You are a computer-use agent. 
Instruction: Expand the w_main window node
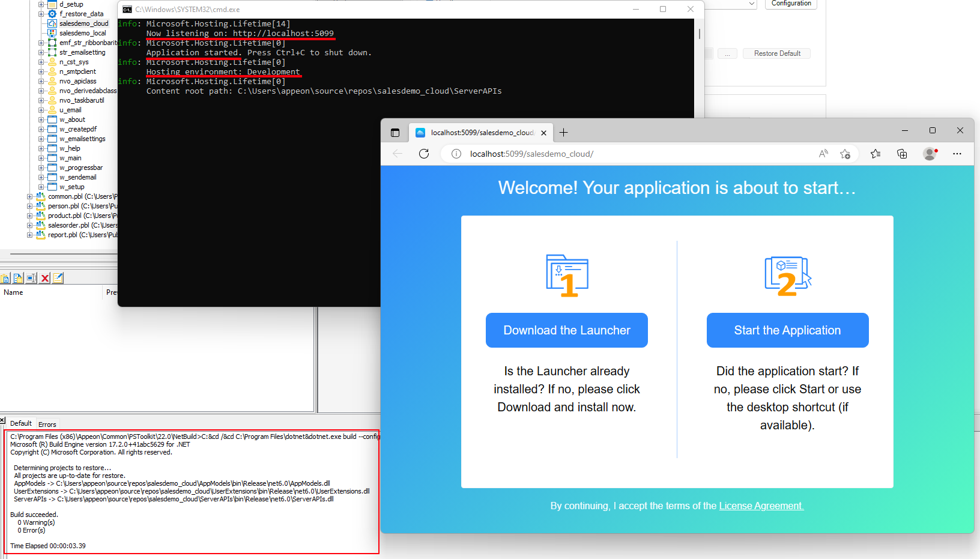click(x=41, y=158)
